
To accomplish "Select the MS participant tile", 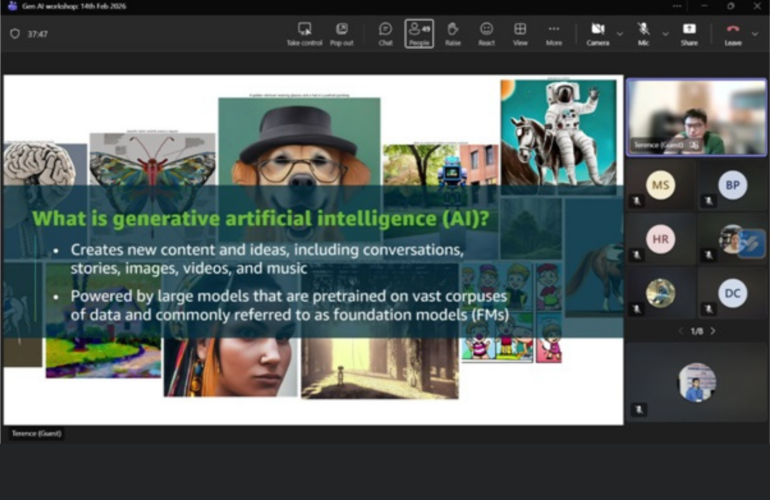I will pos(660,185).
